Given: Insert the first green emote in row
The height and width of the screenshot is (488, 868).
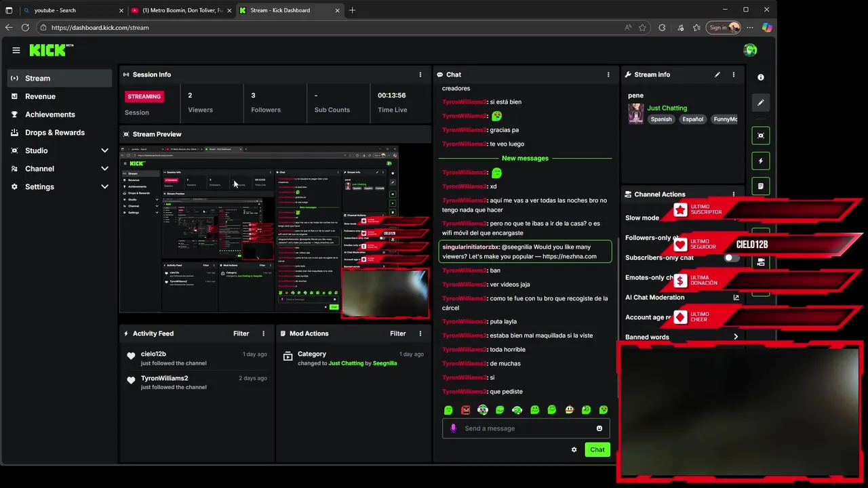Looking at the screenshot, I should pos(448,410).
